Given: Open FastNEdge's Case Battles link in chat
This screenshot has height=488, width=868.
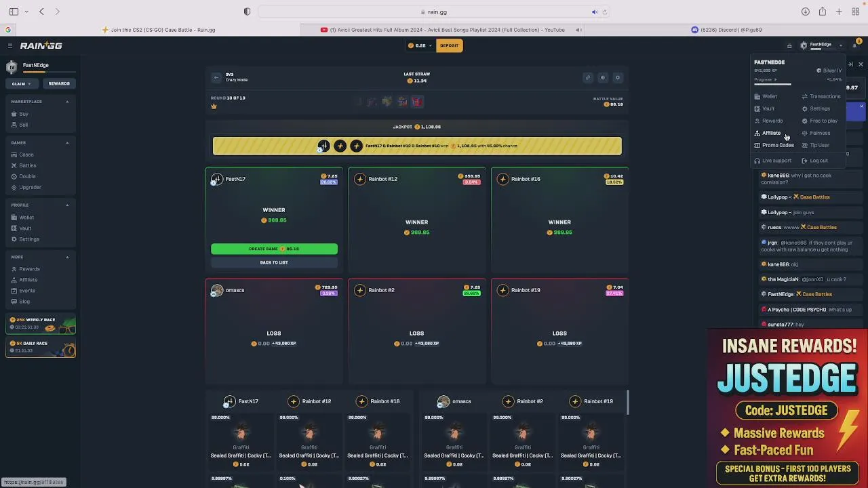Looking at the screenshot, I should (814, 294).
